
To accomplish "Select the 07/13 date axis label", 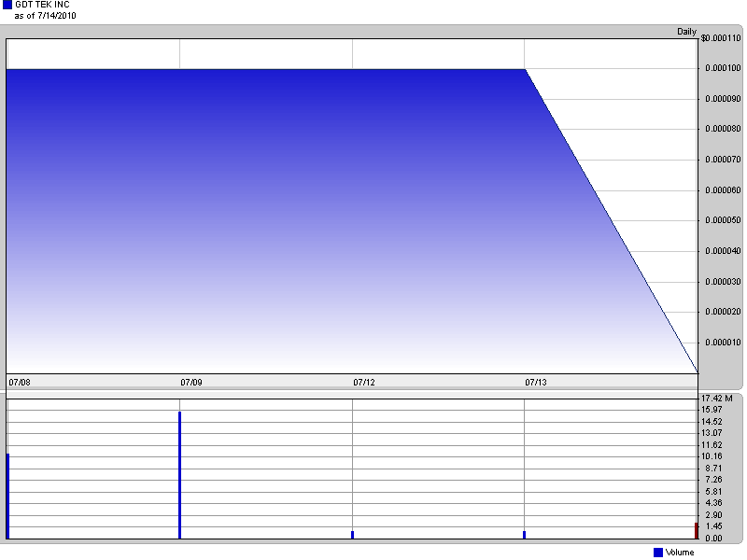I will (x=536, y=382).
